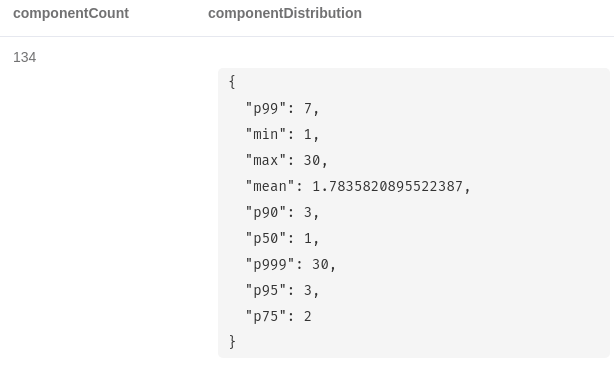Click the "p999": 30 line
This screenshot has width=614, height=377.
click(291, 265)
